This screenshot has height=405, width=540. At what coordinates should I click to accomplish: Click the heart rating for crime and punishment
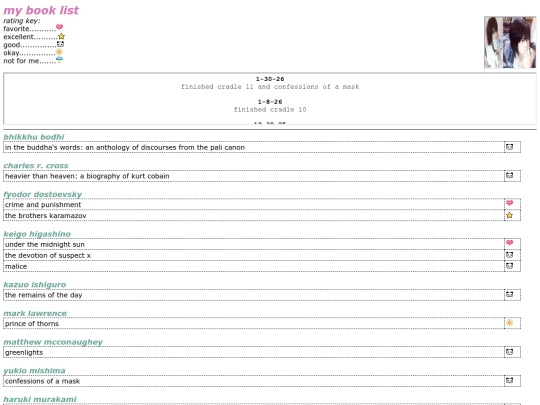[x=509, y=203]
